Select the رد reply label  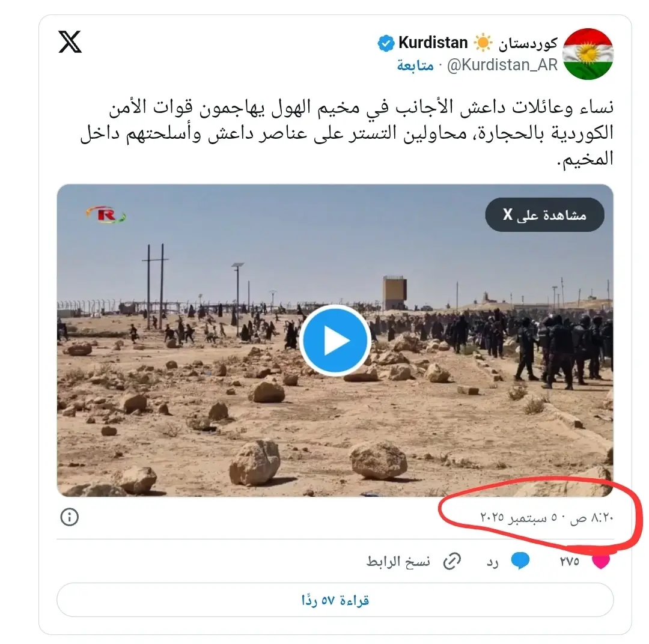point(493,562)
